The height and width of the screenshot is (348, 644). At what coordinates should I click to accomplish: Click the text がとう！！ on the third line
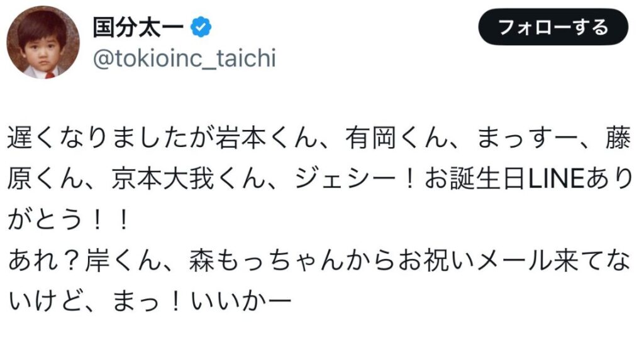tap(69, 220)
